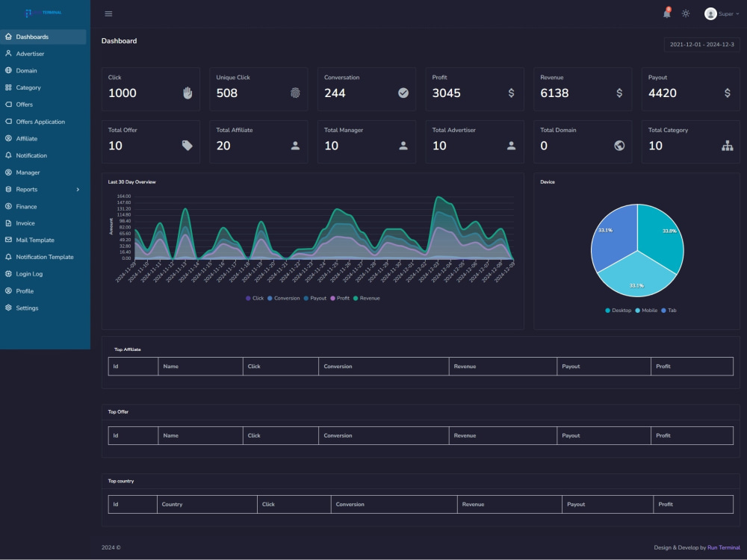Switch theme with the sun icon
747x560 pixels.
click(x=686, y=13)
